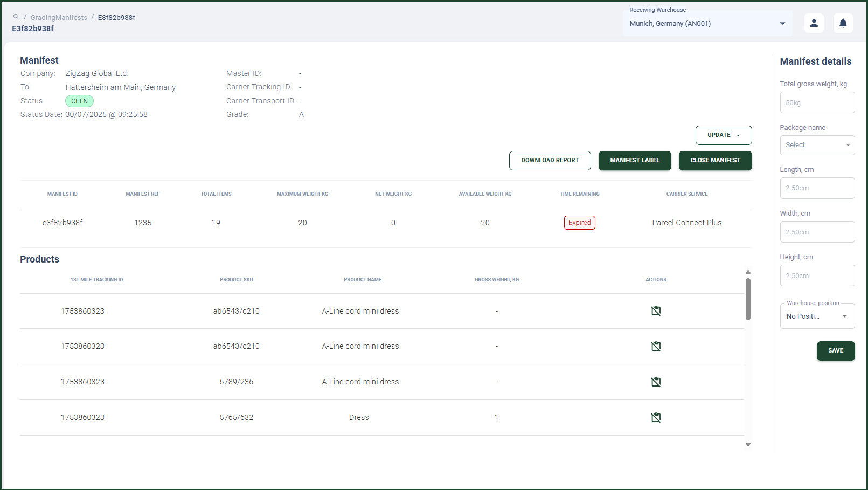The width and height of the screenshot is (868, 490).
Task: Open Warehouse position dropdown
Action: (x=817, y=316)
